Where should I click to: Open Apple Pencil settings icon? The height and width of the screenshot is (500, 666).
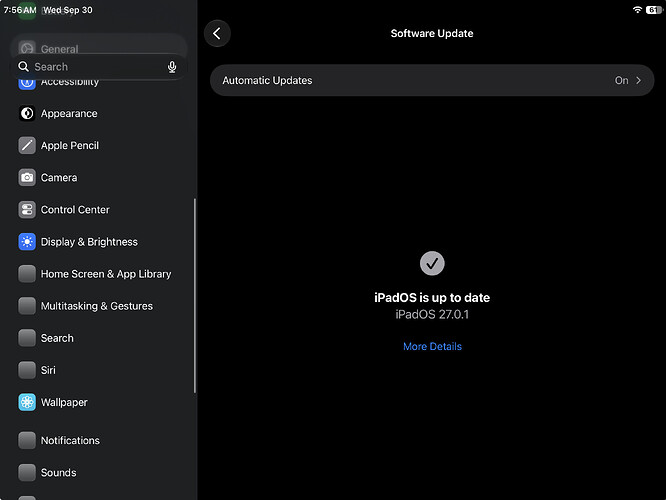(x=27, y=145)
